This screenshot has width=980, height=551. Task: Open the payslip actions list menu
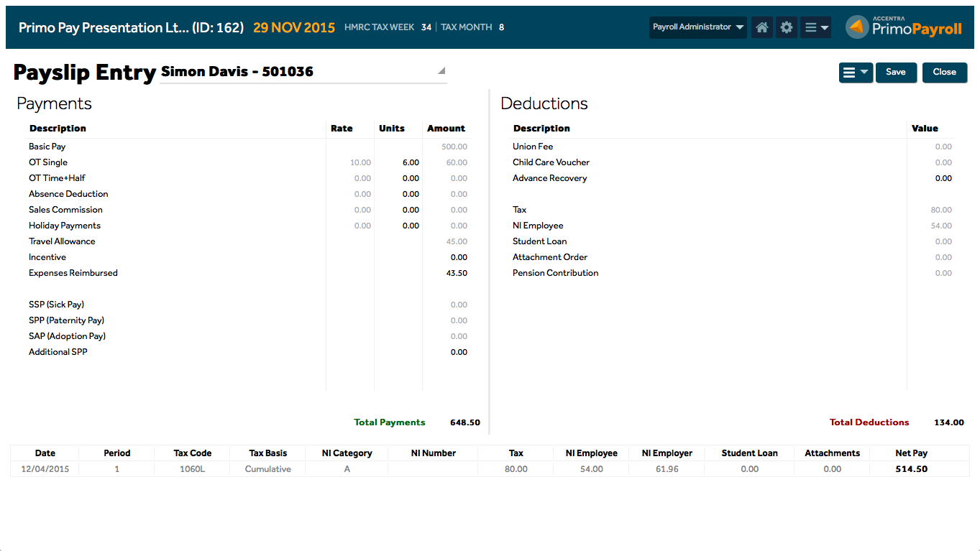856,73
